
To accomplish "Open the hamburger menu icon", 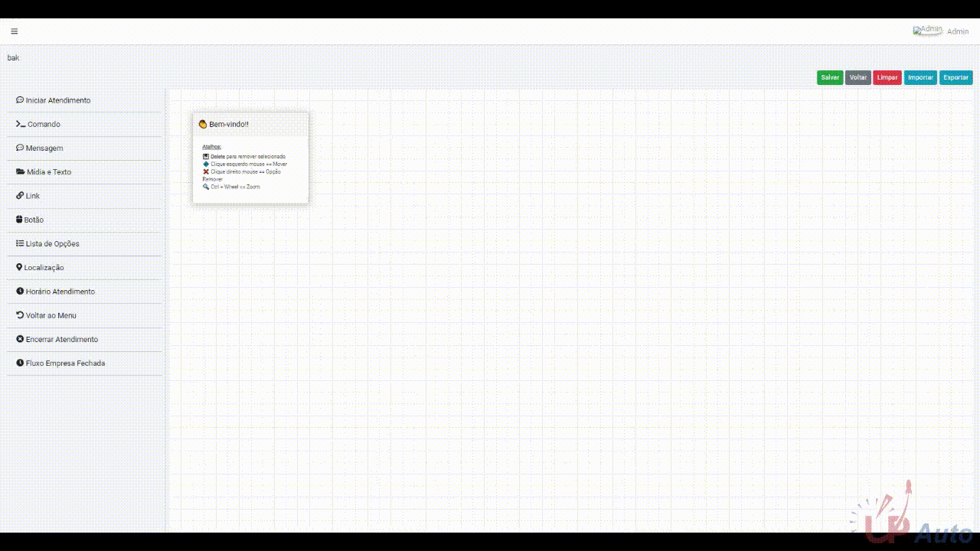I will point(15,31).
